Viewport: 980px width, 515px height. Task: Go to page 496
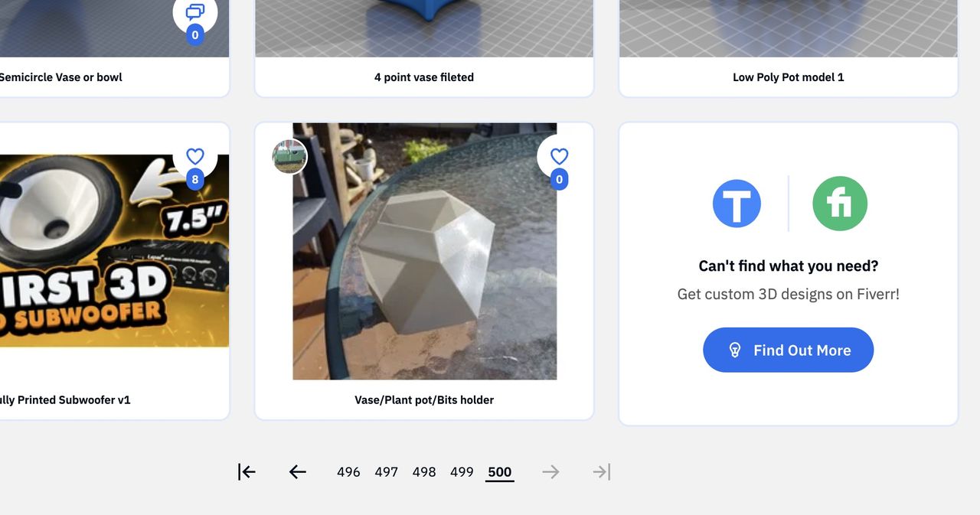coord(348,472)
